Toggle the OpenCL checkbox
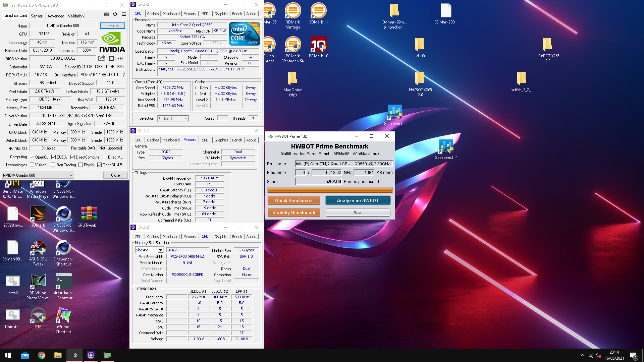The height and width of the screenshot is (362, 644). [x=32, y=157]
